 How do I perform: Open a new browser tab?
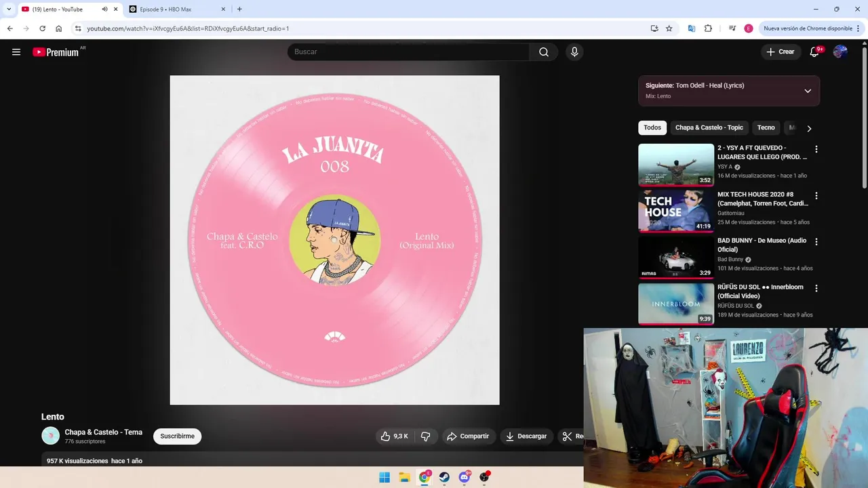(x=239, y=9)
